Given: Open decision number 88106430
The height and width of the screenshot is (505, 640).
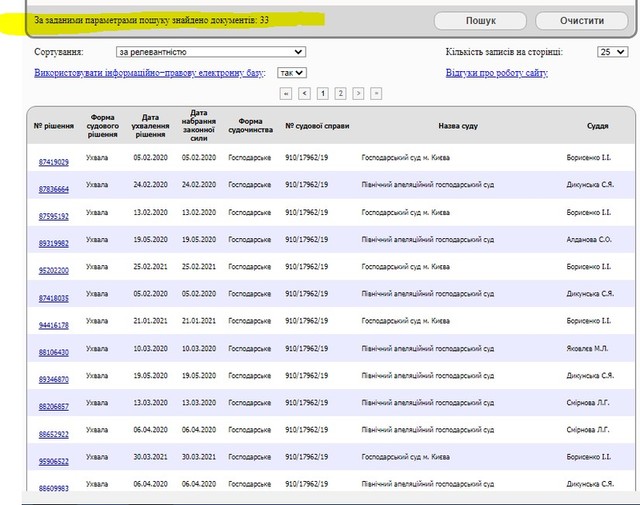Looking at the screenshot, I should point(53,352).
